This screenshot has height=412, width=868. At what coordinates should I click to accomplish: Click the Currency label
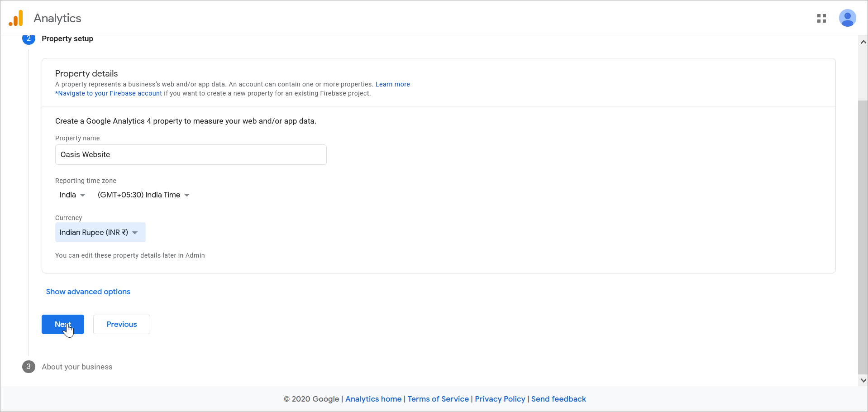click(x=68, y=218)
